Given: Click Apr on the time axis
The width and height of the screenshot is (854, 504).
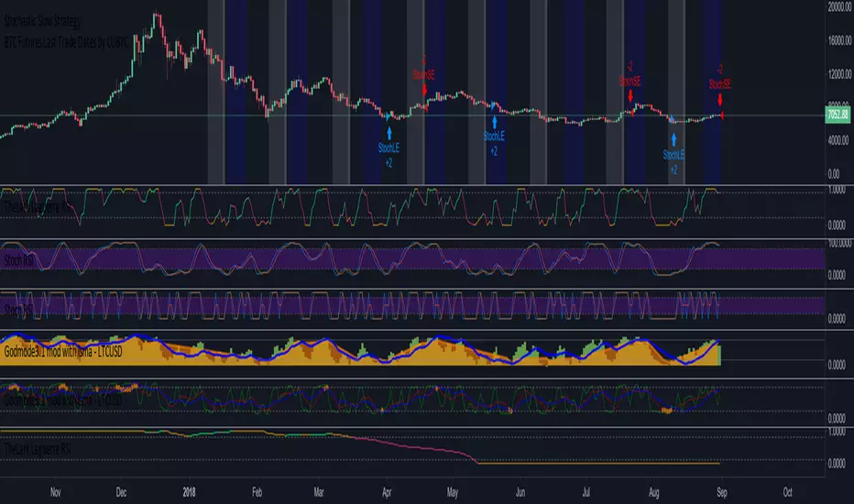Looking at the screenshot, I should [387, 493].
